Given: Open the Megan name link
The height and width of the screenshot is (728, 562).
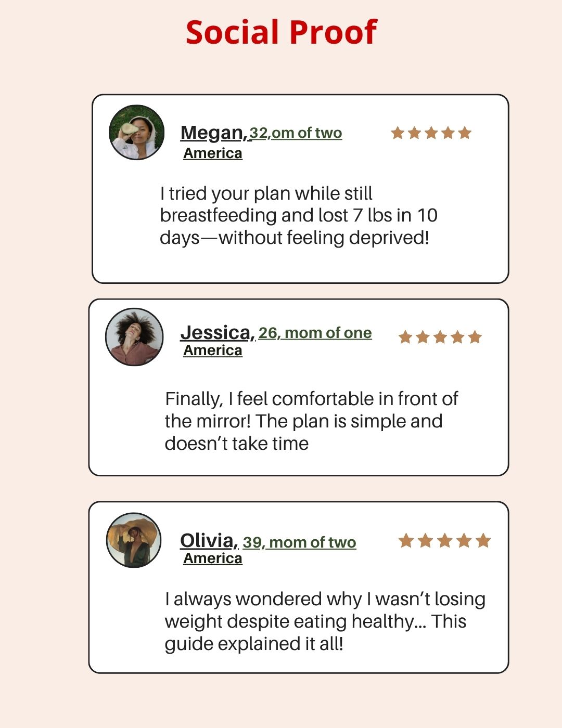Looking at the screenshot, I should click(x=213, y=133).
